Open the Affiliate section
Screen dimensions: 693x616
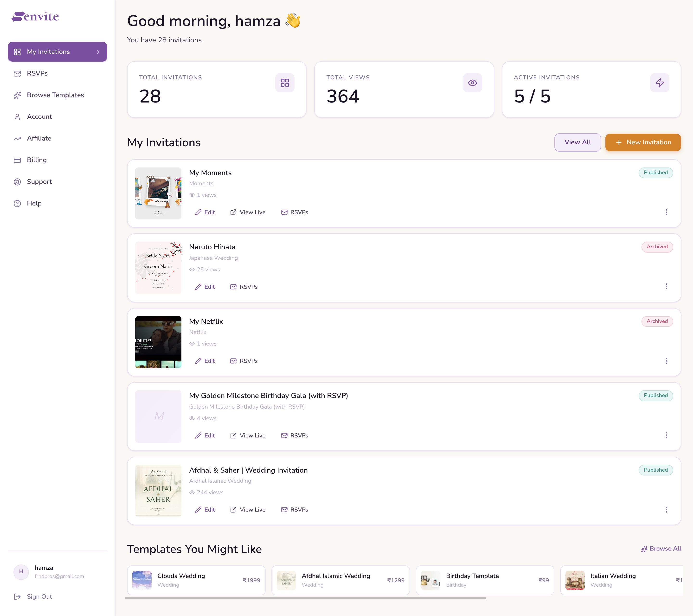coord(57,139)
